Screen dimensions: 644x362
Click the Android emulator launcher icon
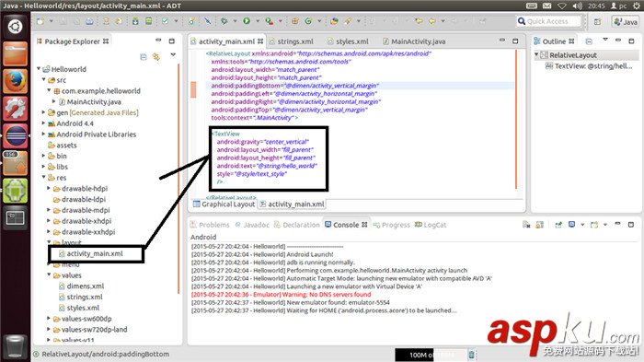[x=16, y=191]
